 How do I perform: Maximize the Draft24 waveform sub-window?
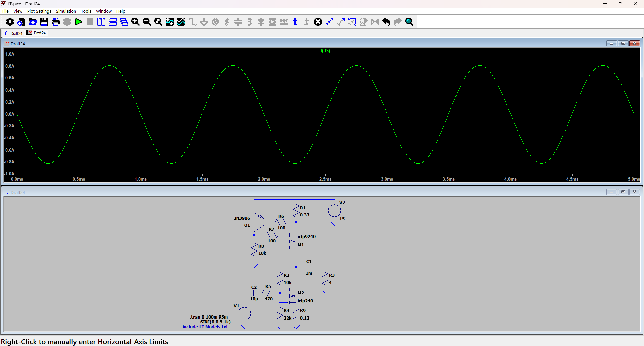click(x=623, y=43)
